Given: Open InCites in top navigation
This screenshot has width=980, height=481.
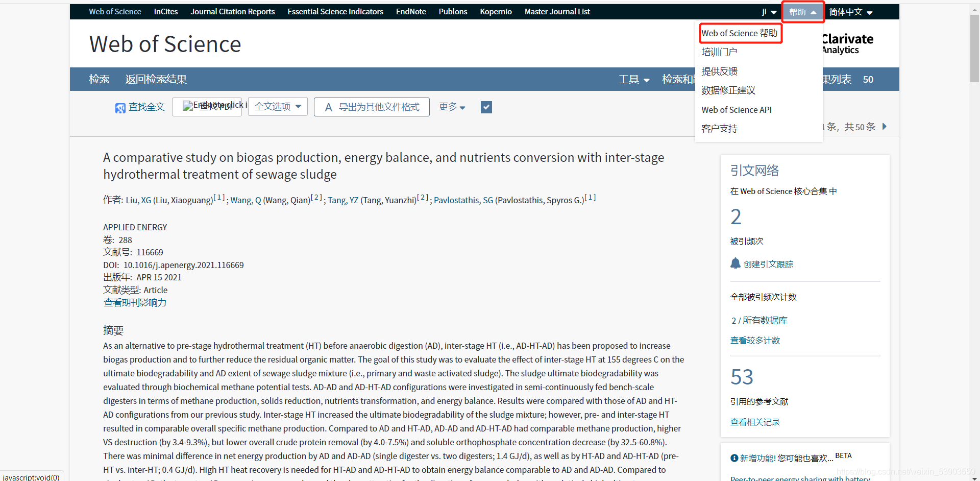Looking at the screenshot, I should point(166,12).
